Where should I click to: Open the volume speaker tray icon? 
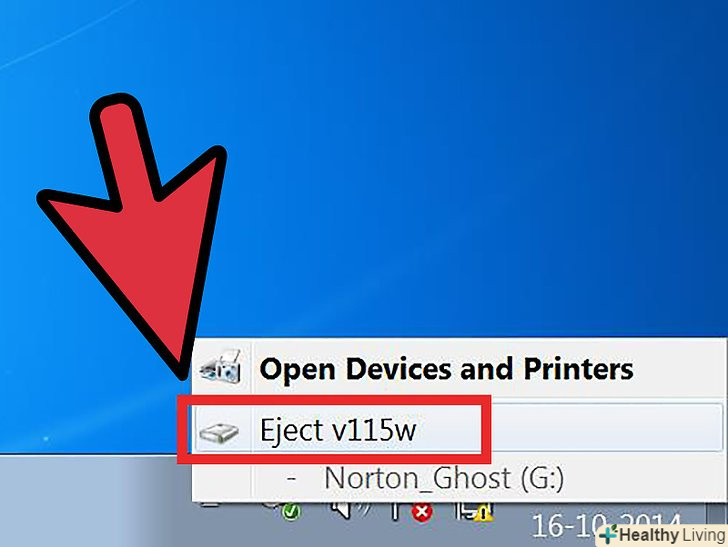(x=349, y=510)
